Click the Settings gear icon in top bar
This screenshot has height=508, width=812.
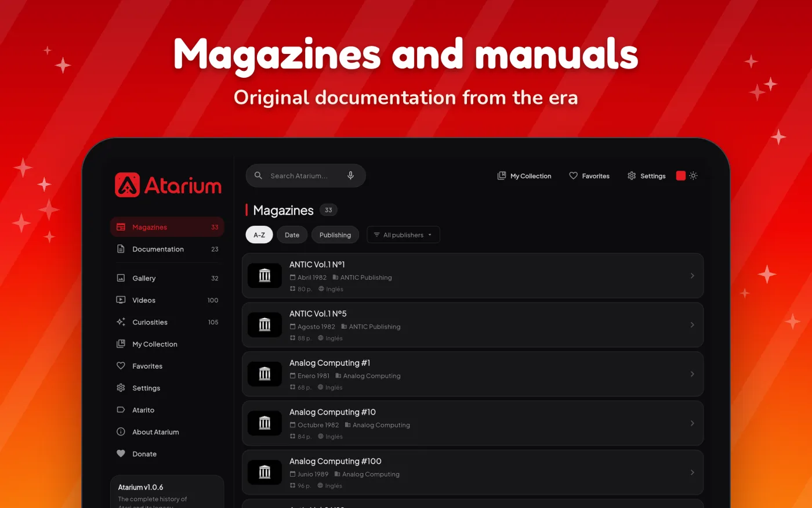(632, 176)
